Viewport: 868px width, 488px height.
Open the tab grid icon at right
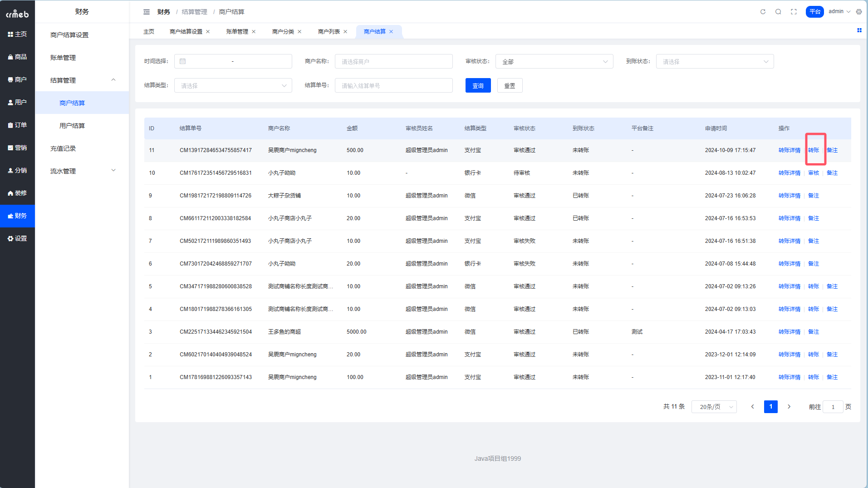859,30
